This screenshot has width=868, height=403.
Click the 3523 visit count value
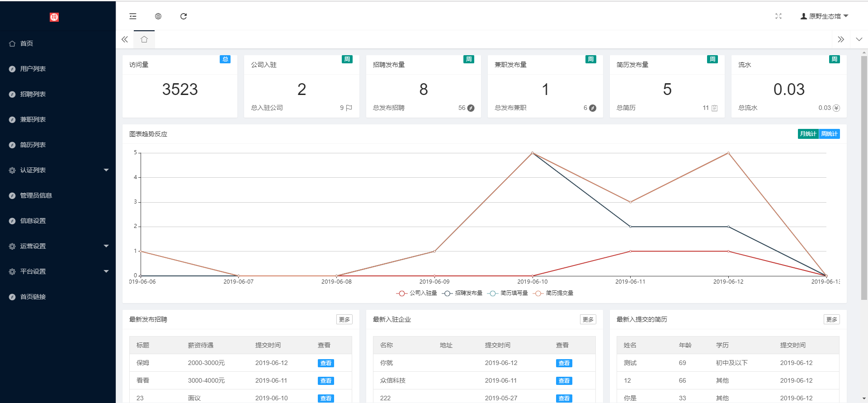[180, 89]
